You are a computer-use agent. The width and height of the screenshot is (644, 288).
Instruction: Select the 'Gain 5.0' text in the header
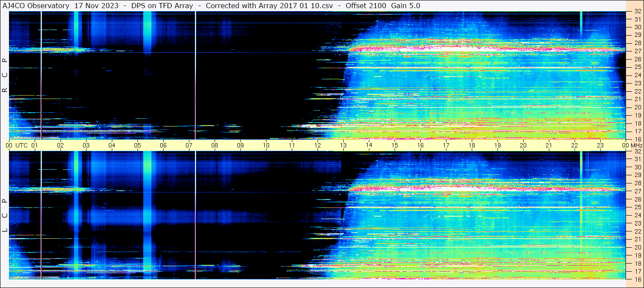tap(405, 6)
